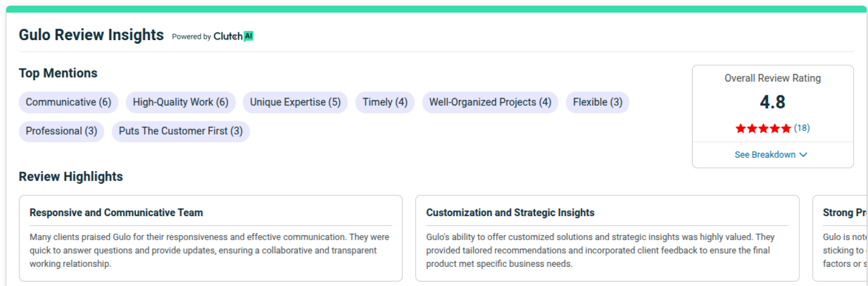This screenshot has width=868, height=286.
Task: Open Responsive and Communicative Team highlight card
Action: tap(210, 238)
